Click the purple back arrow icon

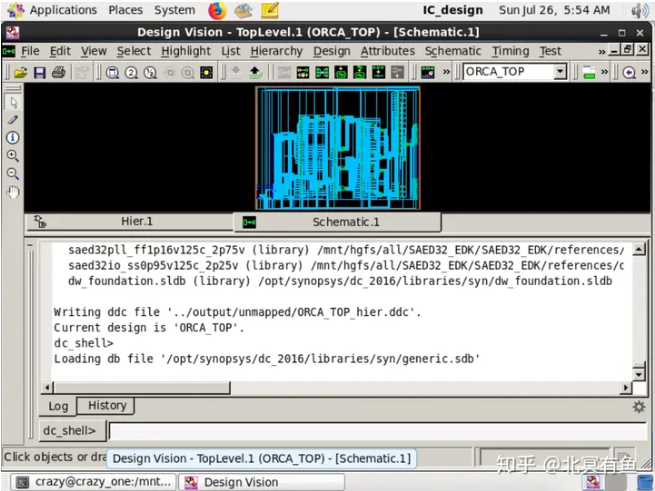(629, 73)
